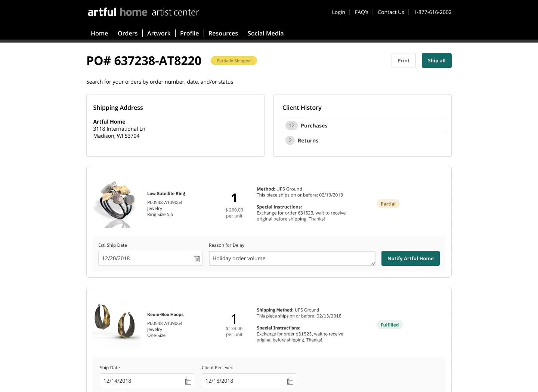
Task: Visit the FAQ's link
Action: click(362, 12)
